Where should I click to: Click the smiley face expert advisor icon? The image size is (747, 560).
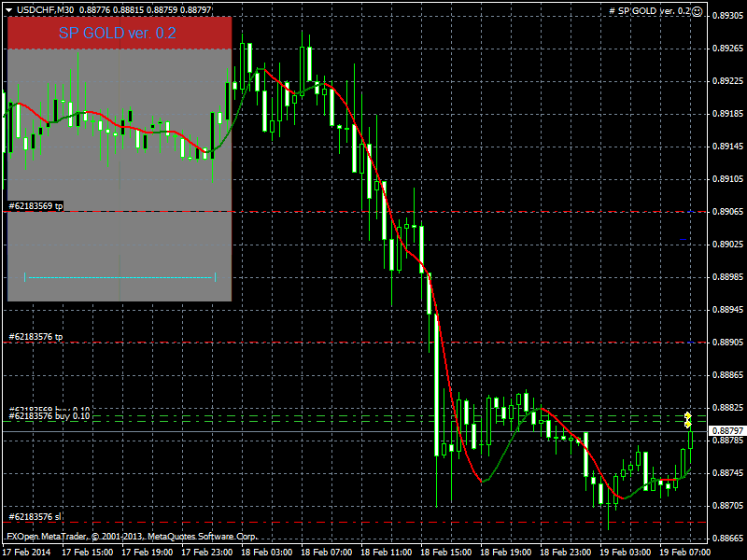click(697, 11)
